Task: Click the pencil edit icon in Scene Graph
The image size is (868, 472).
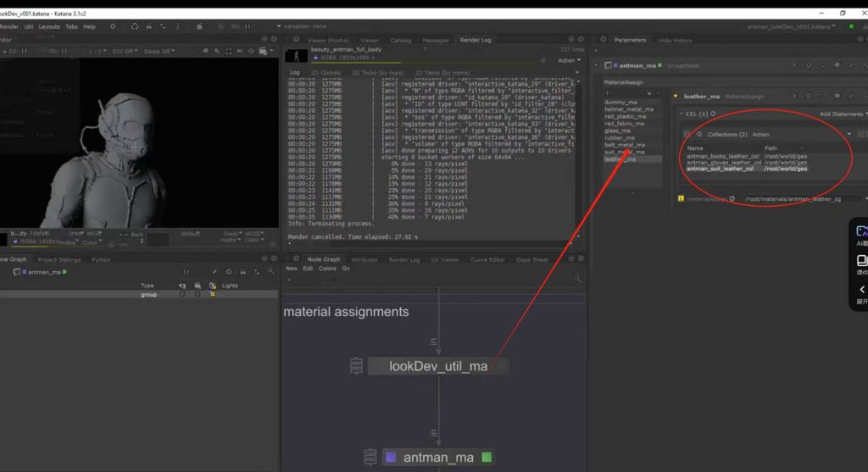Action: tap(214, 271)
